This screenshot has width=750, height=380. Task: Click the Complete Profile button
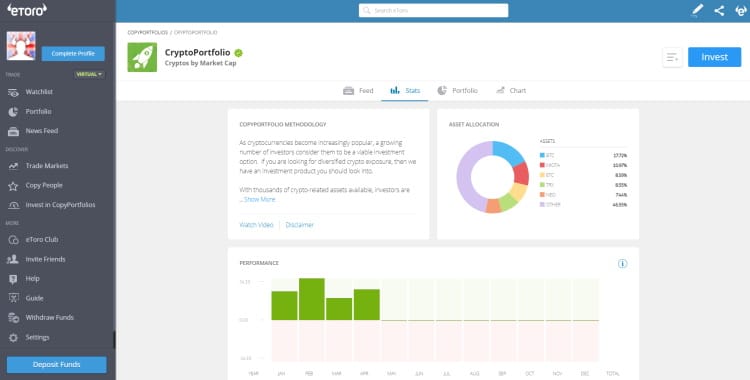(73, 54)
